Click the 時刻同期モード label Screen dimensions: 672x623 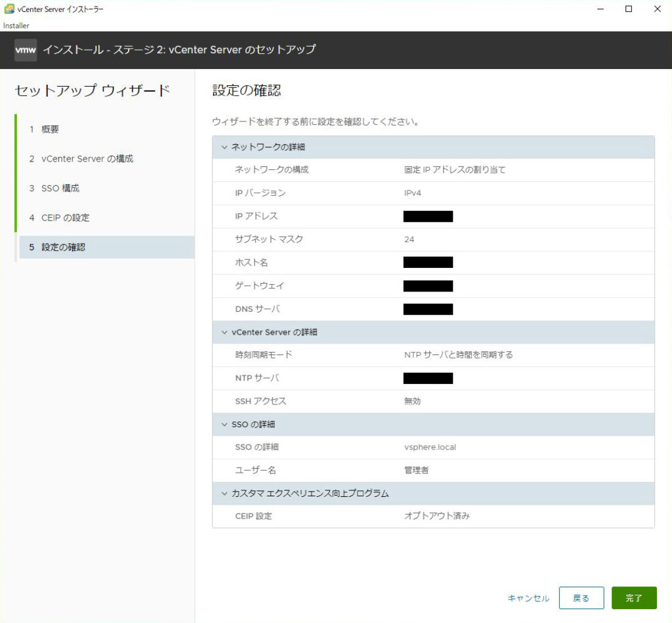click(264, 355)
